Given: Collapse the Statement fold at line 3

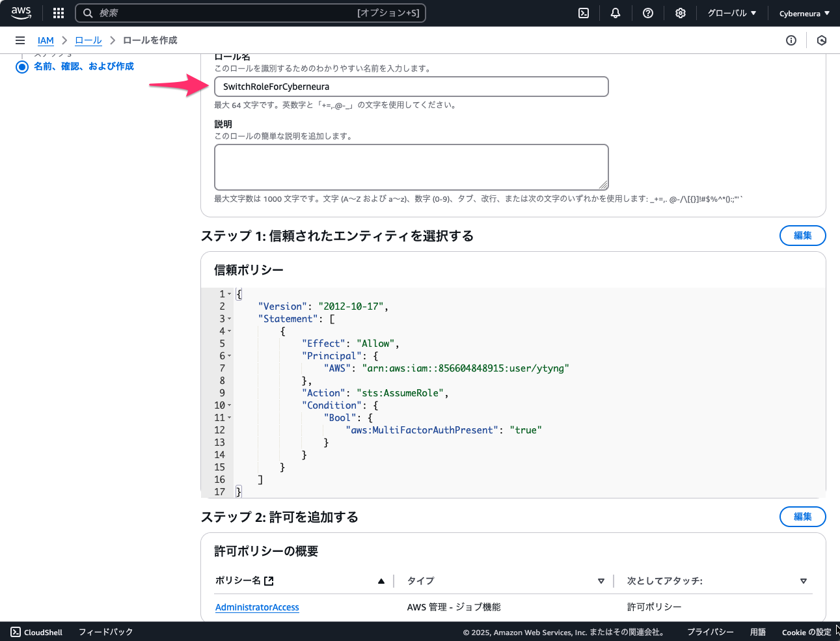Looking at the screenshot, I should (230, 319).
